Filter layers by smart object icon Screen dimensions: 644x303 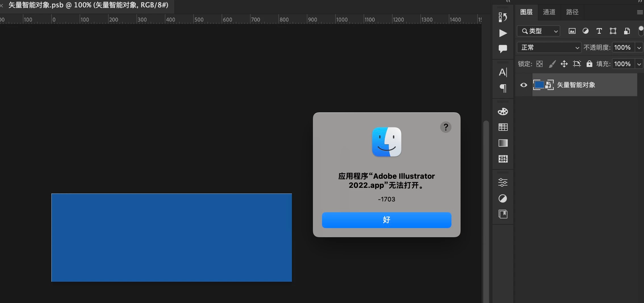[627, 31]
